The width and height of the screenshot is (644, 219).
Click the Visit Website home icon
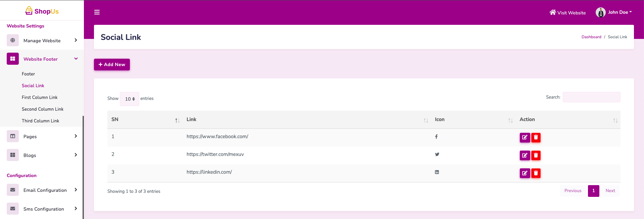point(552,12)
